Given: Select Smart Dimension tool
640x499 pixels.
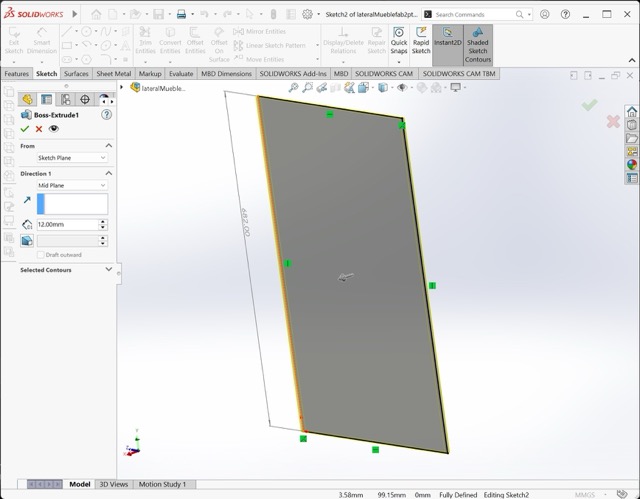Looking at the screenshot, I should [x=42, y=41].
